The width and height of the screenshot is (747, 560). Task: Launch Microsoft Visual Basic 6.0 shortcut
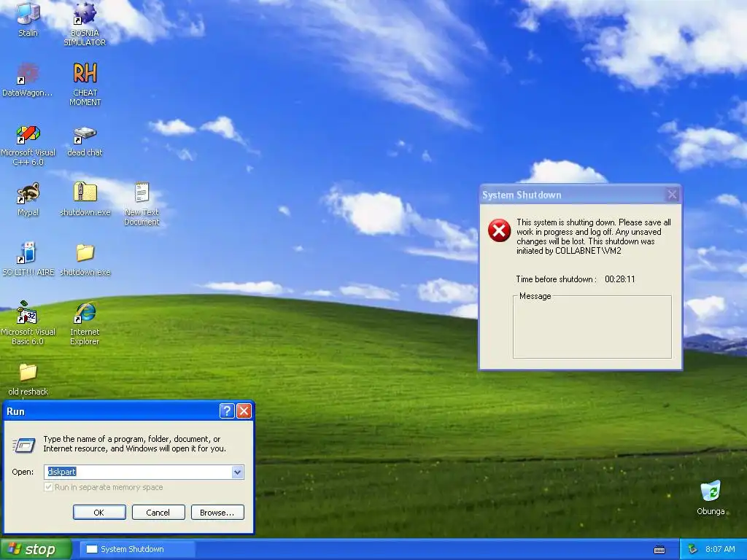point(28,323)
